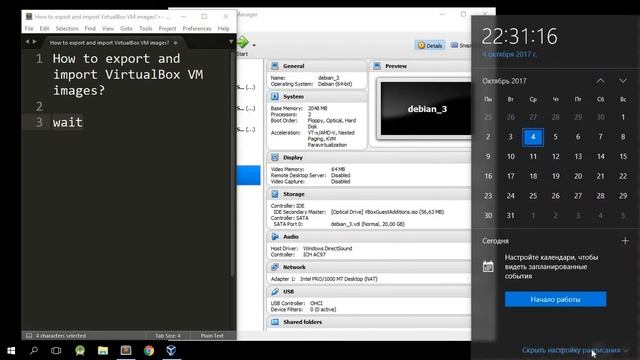Click Tab Size: 4 in status bar
This screenshot has height=360, width=640.
pyautogui.click(x=168, y=336)
